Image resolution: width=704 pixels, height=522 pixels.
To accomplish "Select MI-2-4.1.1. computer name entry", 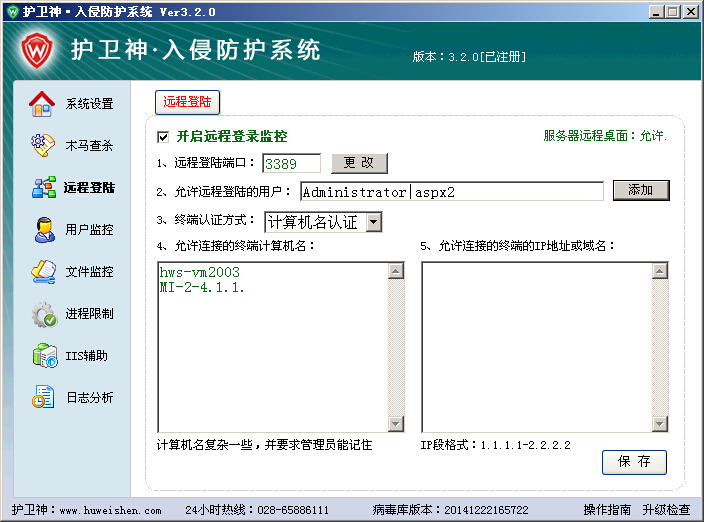I will click(202, 287).
